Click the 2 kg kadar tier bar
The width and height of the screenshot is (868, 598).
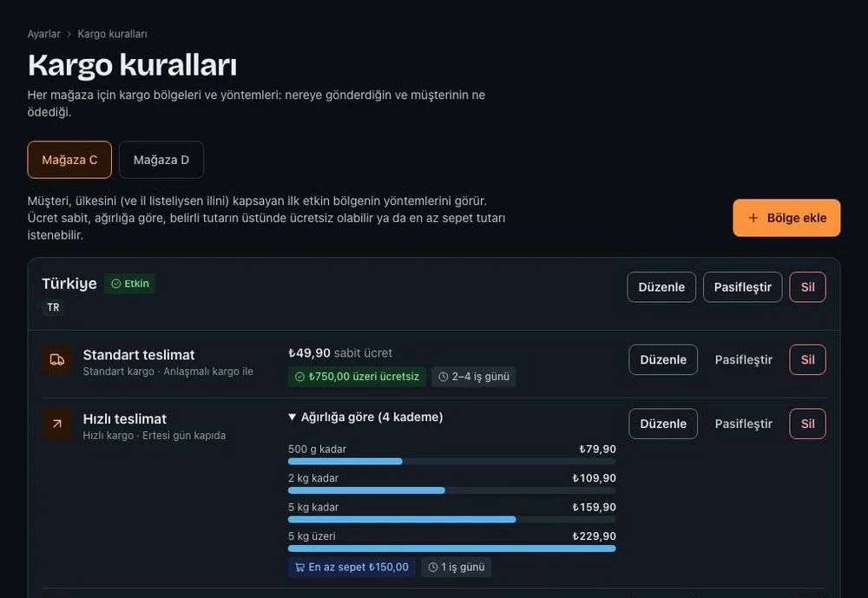pyautogui.click(x=451, y=490)
